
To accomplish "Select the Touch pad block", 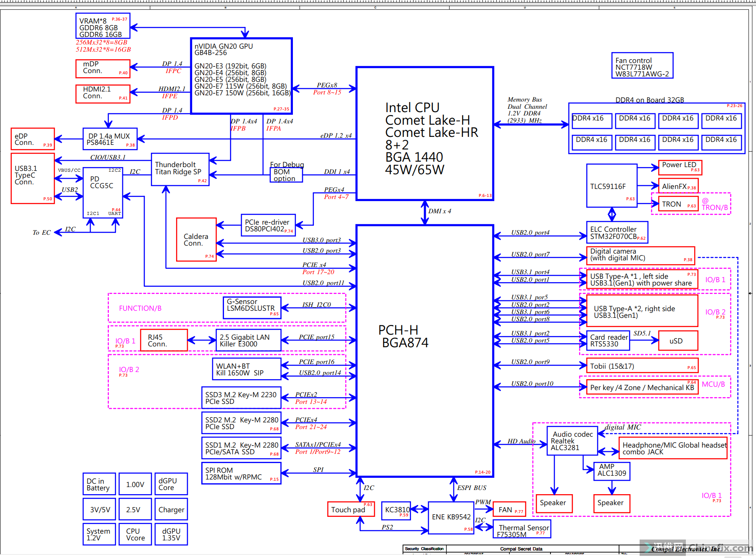I will 351,509.
